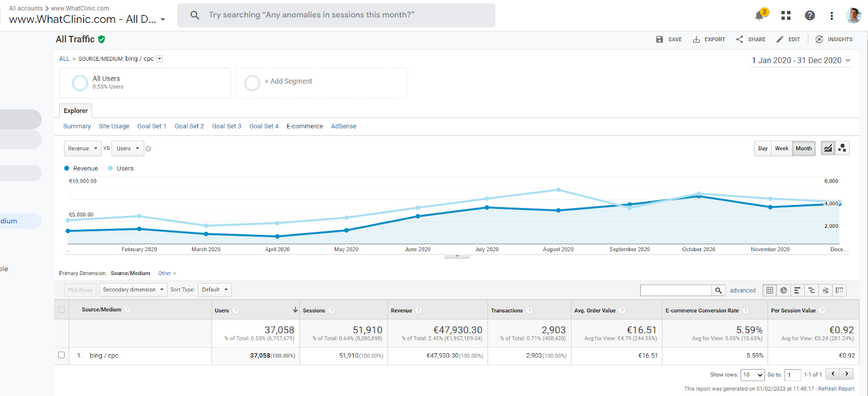Open the Goal Set 1 metric group

click(x=152, y=126)
